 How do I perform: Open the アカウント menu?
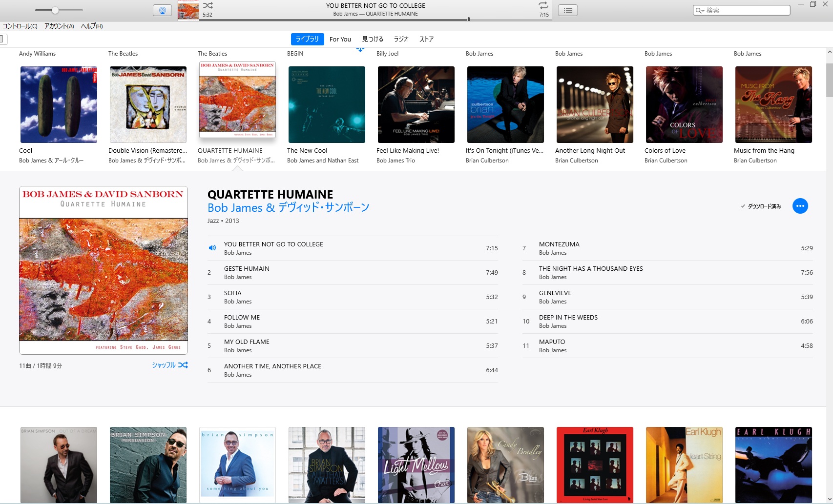59,26
